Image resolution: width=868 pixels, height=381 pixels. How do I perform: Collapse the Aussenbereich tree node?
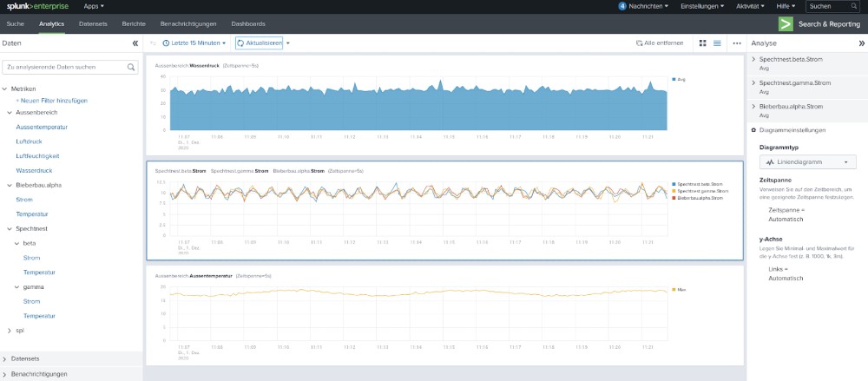pyautogui.click(x=10, y=113)
